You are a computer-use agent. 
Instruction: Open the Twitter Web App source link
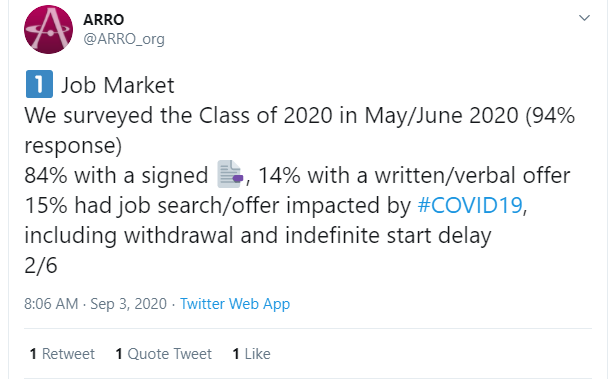click(235, 304)
